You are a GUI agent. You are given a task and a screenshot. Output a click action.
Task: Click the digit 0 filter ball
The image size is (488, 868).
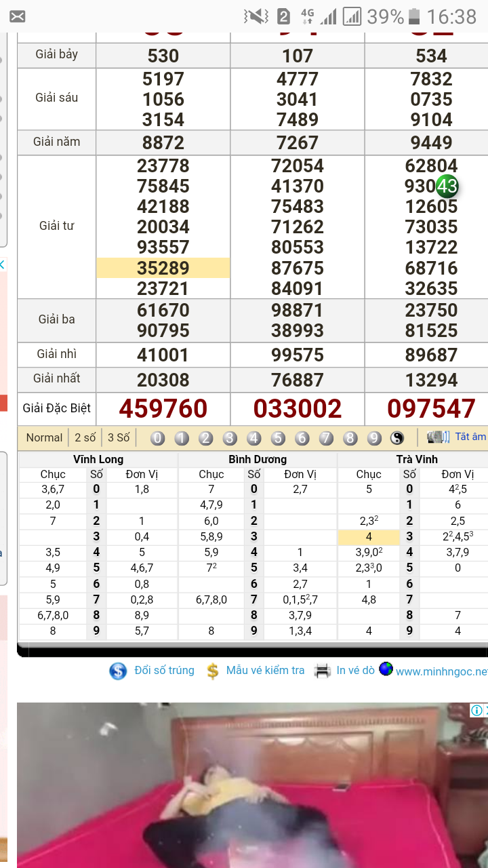coord(158,438)
